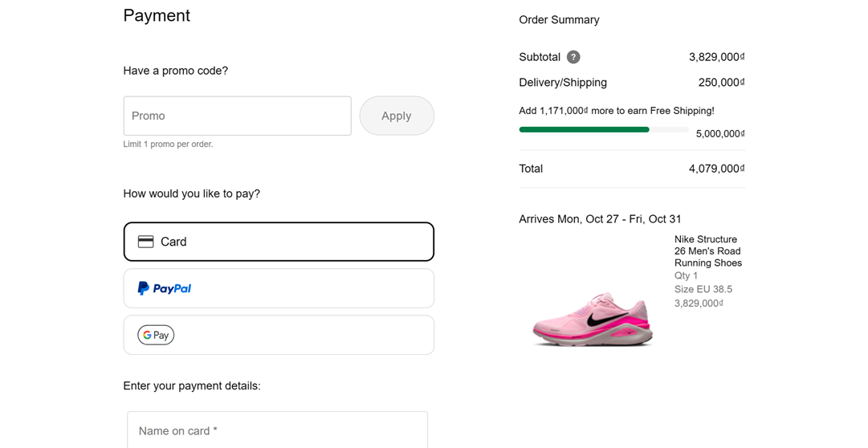The height and width of the screenshot is (448, 868).
Task: Click the 'Arrives Mon, Oct 27' delivery estimate
Action: coord(600,219)
